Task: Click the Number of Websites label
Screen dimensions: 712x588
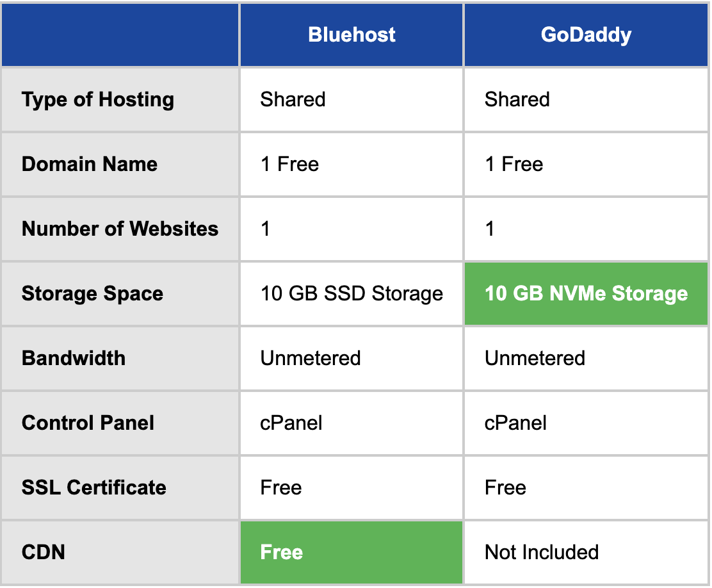Action: click(x=120, y=229)
